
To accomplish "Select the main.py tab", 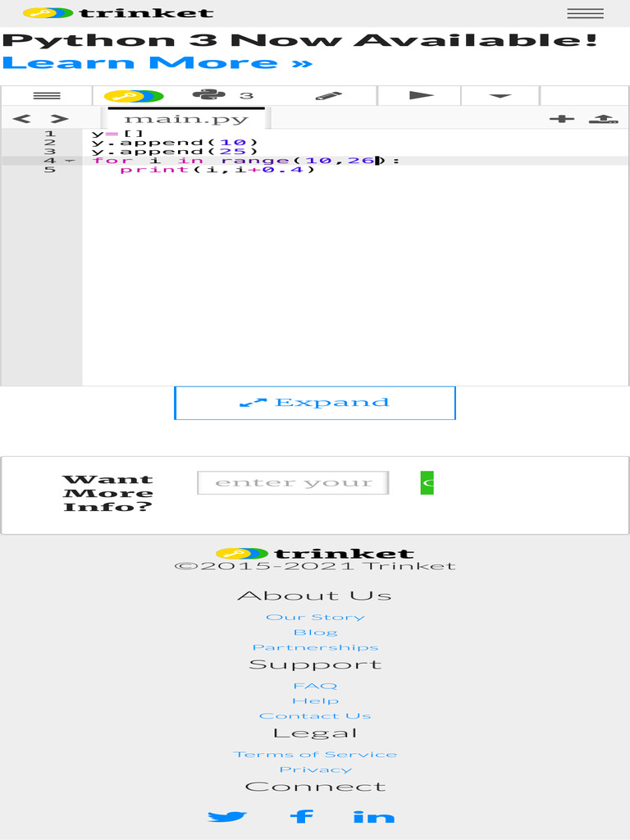I will [186, 118].
